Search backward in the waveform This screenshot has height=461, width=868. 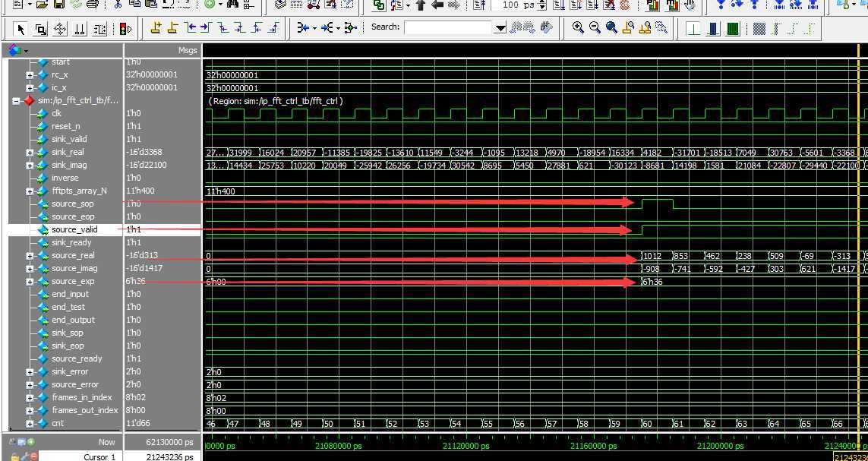pos(516,27)
